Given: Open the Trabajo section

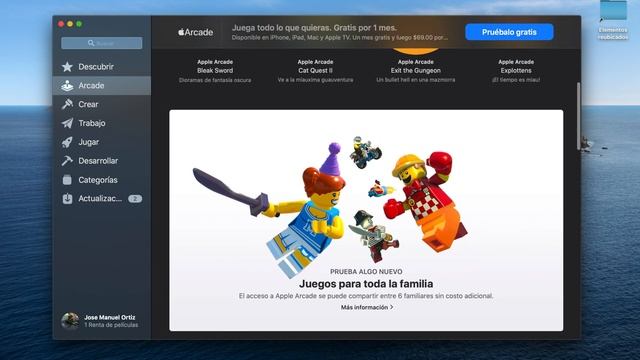Looking at the screenshot, I should pos(102,123).
